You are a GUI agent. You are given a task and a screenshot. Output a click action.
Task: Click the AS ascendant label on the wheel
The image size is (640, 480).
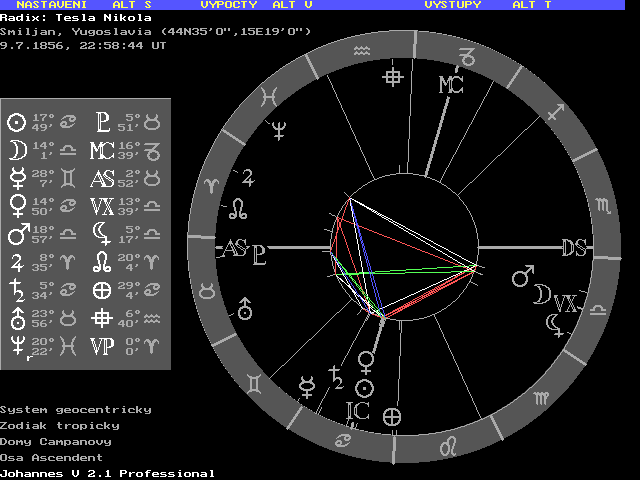[236, 248]
